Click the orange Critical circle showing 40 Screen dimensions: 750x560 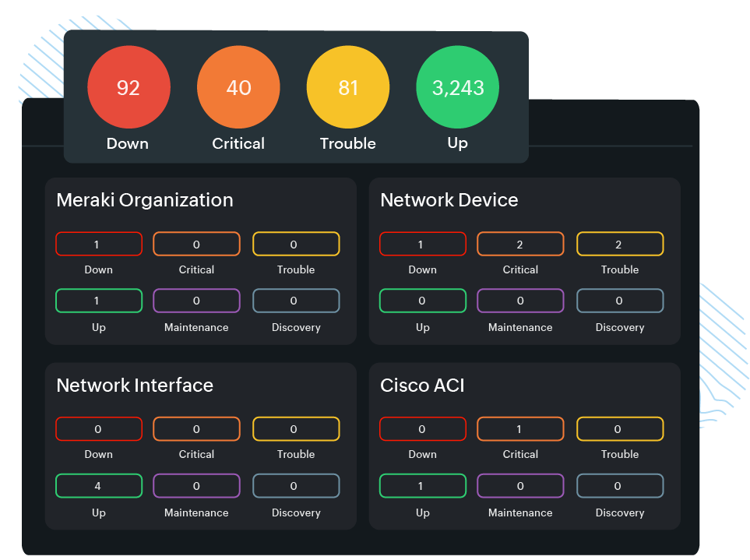pyautogui.click(x=238, y=87)
